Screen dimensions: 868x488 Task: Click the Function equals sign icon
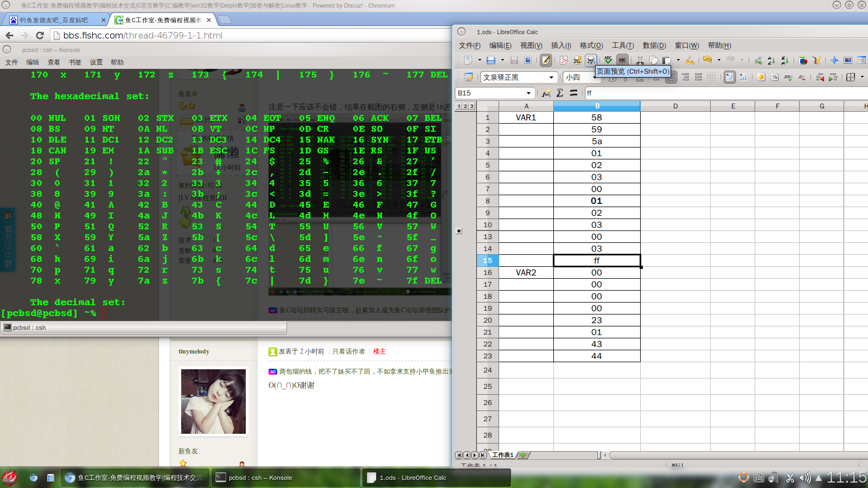(x=573, y=93)
